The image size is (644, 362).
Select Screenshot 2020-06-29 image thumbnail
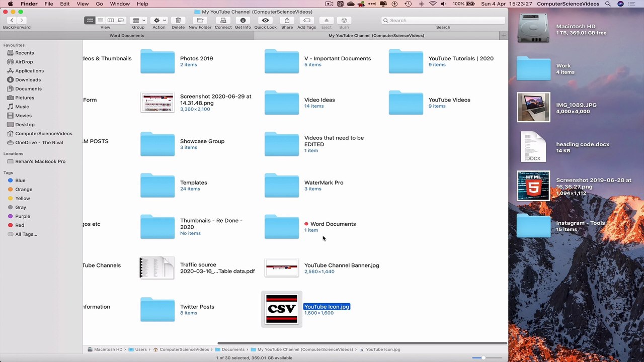click(157, 103)
